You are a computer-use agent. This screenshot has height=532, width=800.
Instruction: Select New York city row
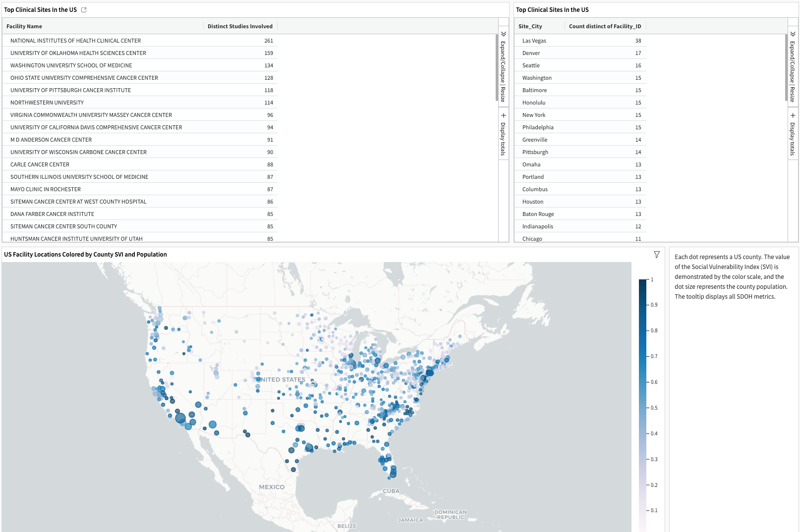(580, 115)
